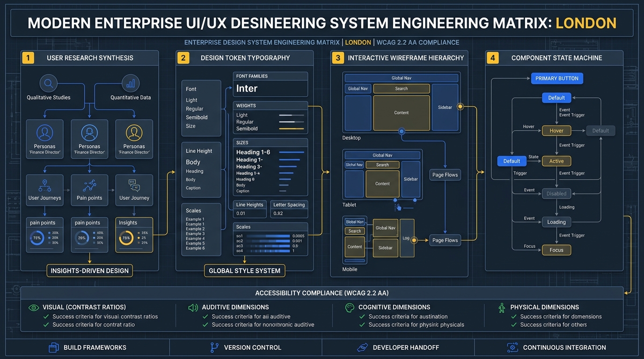Open the Component State Machine section header

(x=554, y=58)
